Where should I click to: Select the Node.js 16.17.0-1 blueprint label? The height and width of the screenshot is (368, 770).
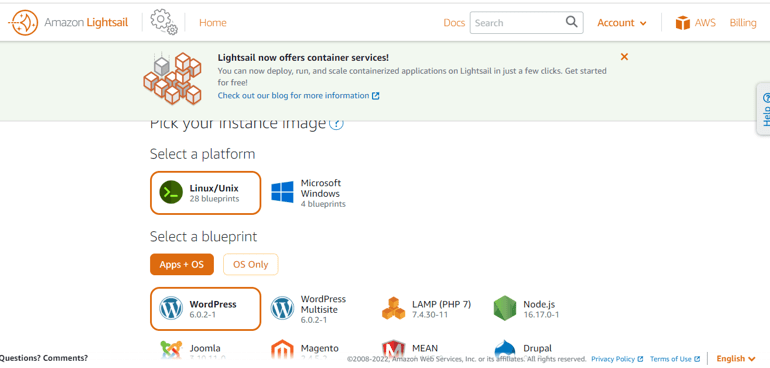(x=541, y=309)
